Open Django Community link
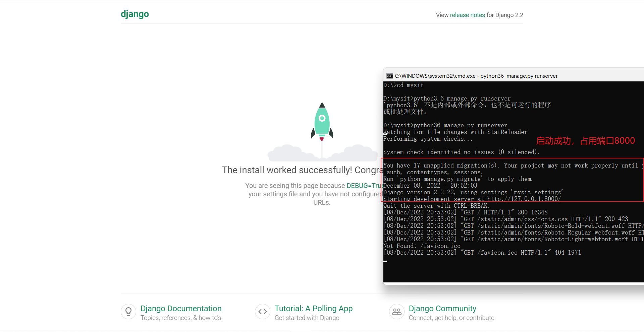 click(442, 309)
